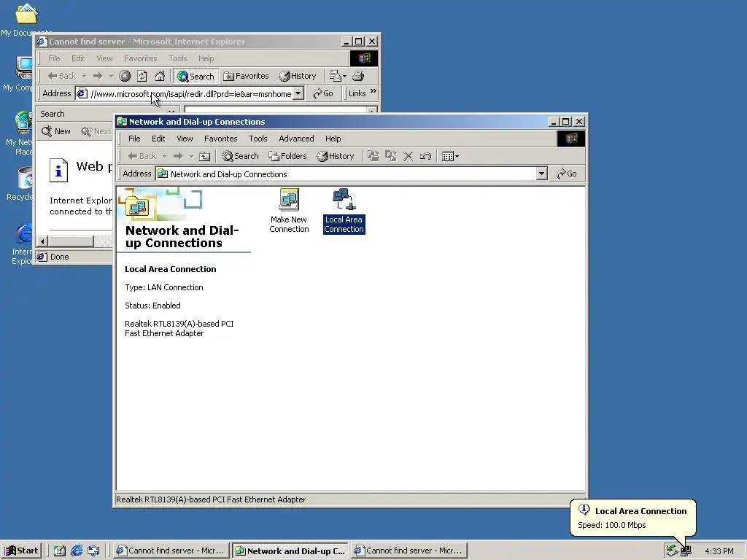The image size is (747, 560).
Task: Open File menu in Network Connections
Action: click(134, 139)
